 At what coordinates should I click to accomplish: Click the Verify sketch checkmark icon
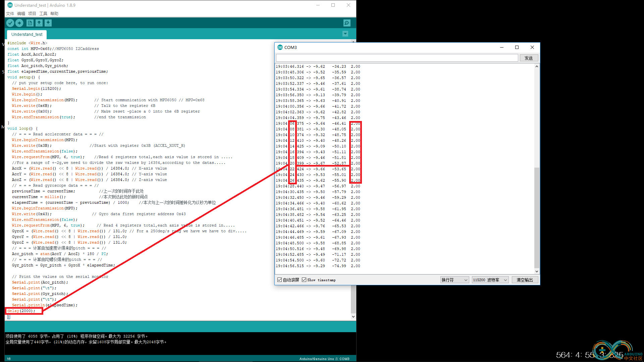10,23
